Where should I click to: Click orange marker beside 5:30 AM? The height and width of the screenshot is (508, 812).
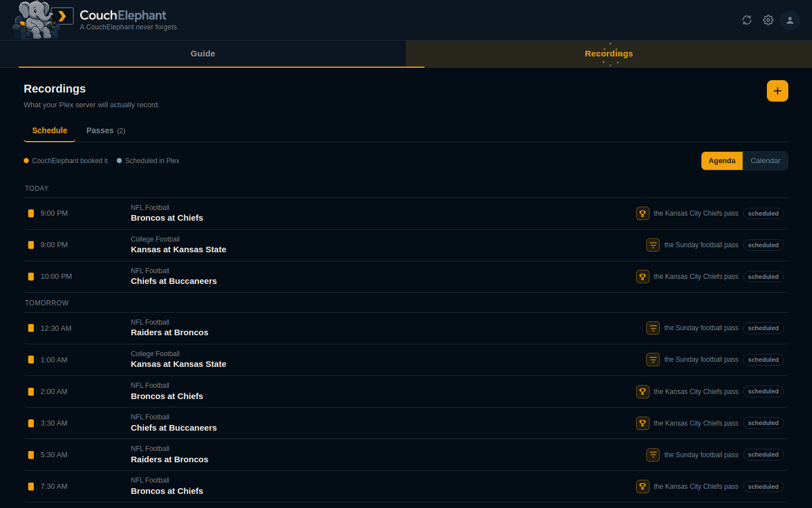click(x=31, y=454)
